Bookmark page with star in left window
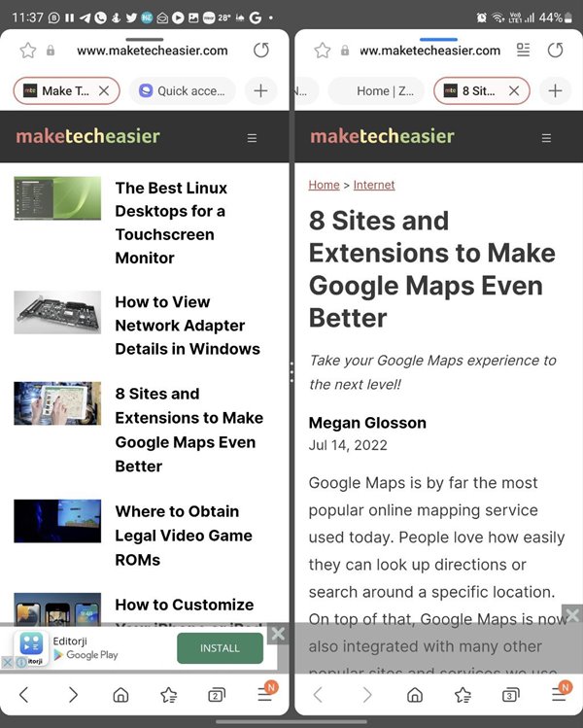Image resolution: width=583 pixels, height=728 pixels. 28,51
